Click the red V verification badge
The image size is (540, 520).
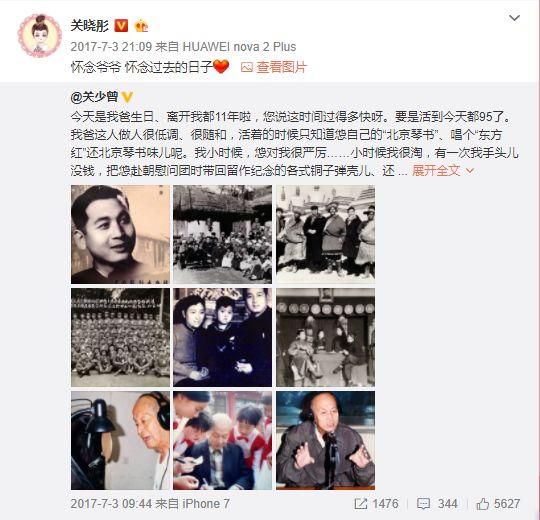pyautogui.click(x=121, y=26)
